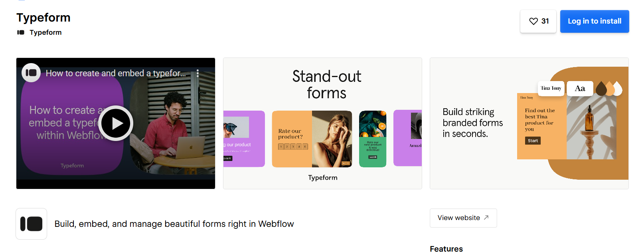Open the video's three-dot options menu
This screenshot has height=252, width=644.
tap(198, 73)
